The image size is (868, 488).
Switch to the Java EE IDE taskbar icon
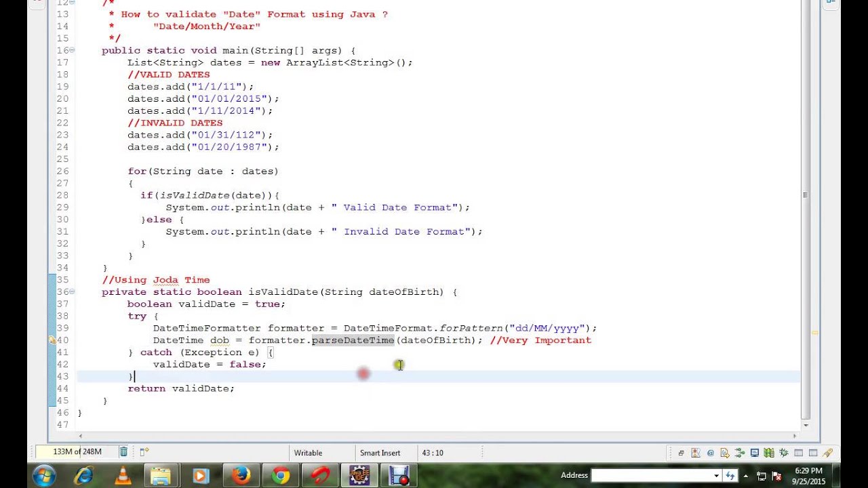(359, 475)
